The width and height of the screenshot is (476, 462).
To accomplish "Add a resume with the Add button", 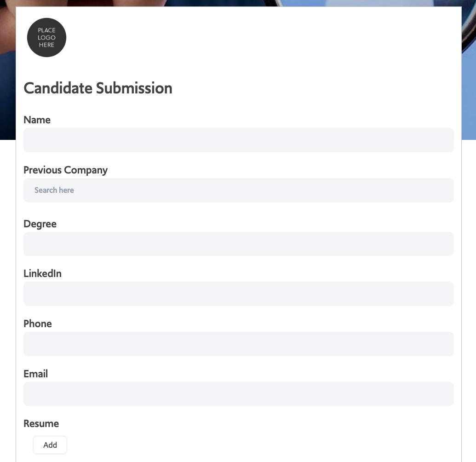I will point(50,445).
